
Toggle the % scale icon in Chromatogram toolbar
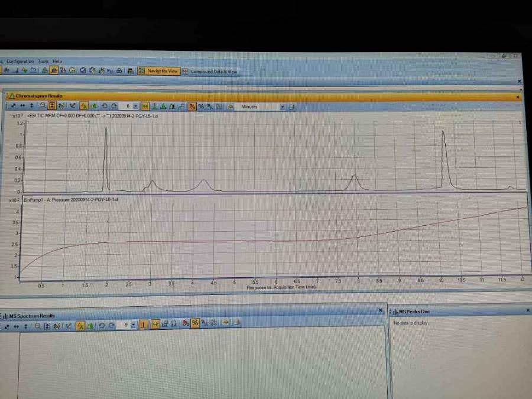click(x=201, y=106)
